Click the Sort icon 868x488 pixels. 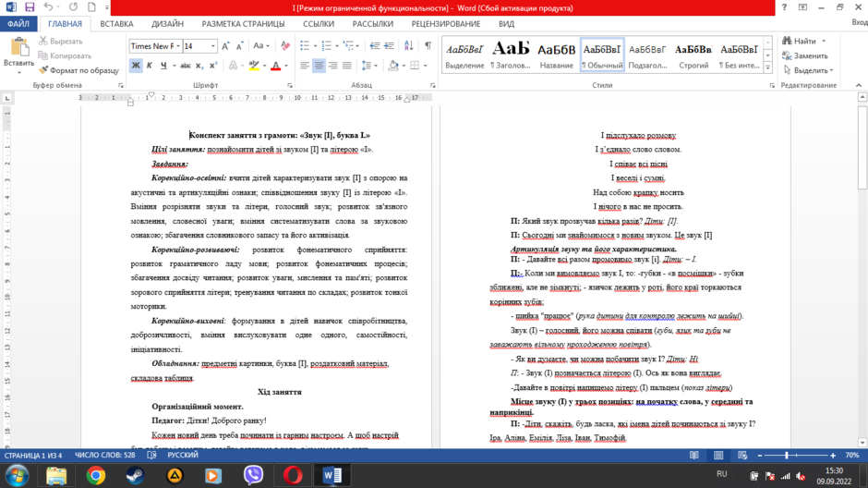(x=408, y=46)
